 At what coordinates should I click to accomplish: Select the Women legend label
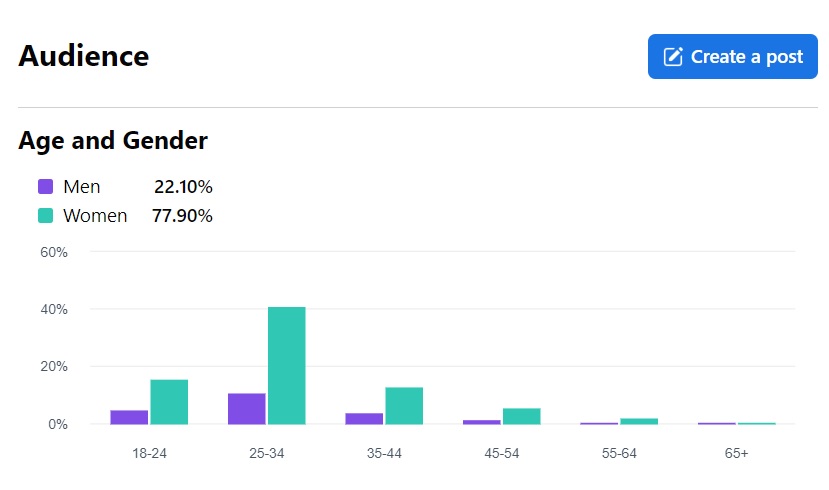[x=95, y=215]
